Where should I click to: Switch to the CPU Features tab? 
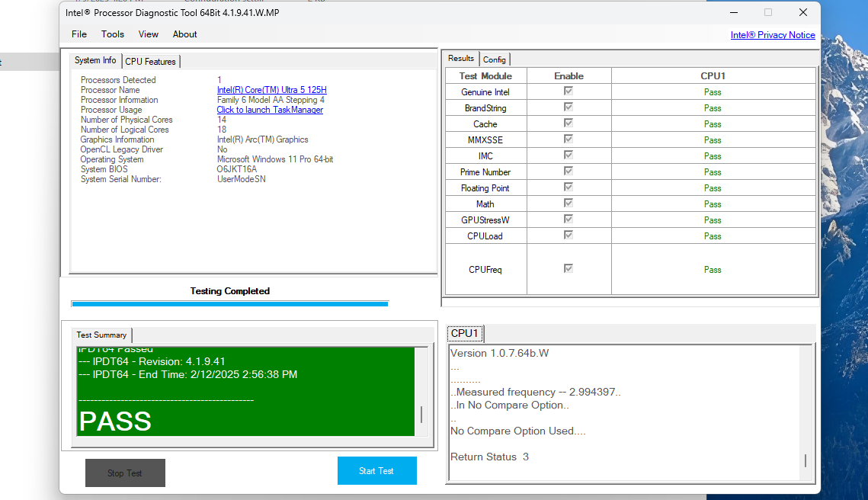click(x=151, y=62)
